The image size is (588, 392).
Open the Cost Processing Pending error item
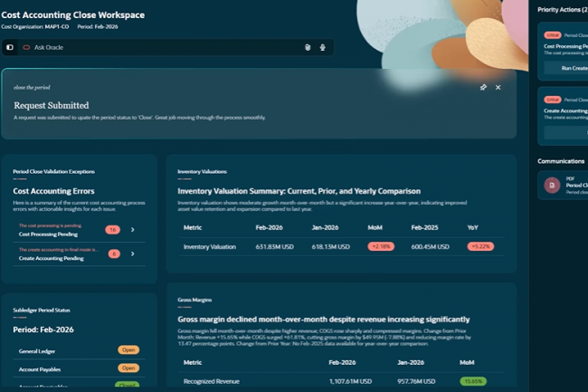(x=79, y=230)
